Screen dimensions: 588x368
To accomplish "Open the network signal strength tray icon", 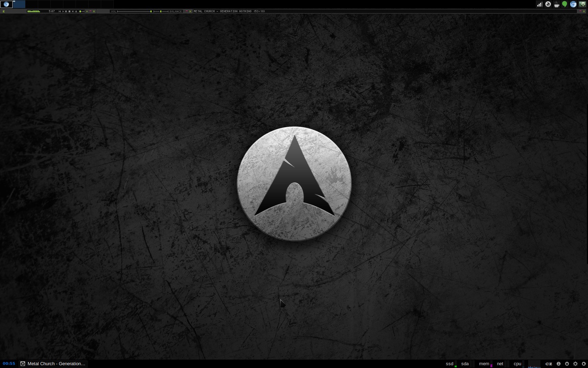I will [x=540, y=4].
